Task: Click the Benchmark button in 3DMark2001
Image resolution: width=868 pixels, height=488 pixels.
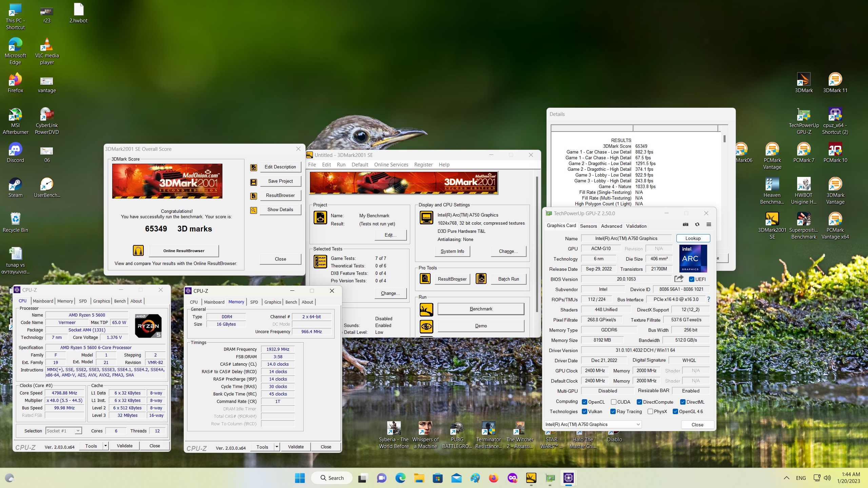Action: pyautogui.click(x=481, y=309)
